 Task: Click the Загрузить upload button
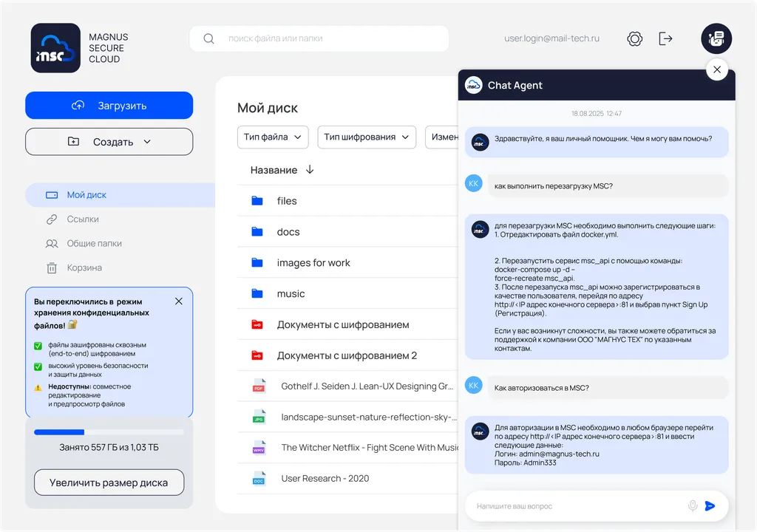click(109, 105)
